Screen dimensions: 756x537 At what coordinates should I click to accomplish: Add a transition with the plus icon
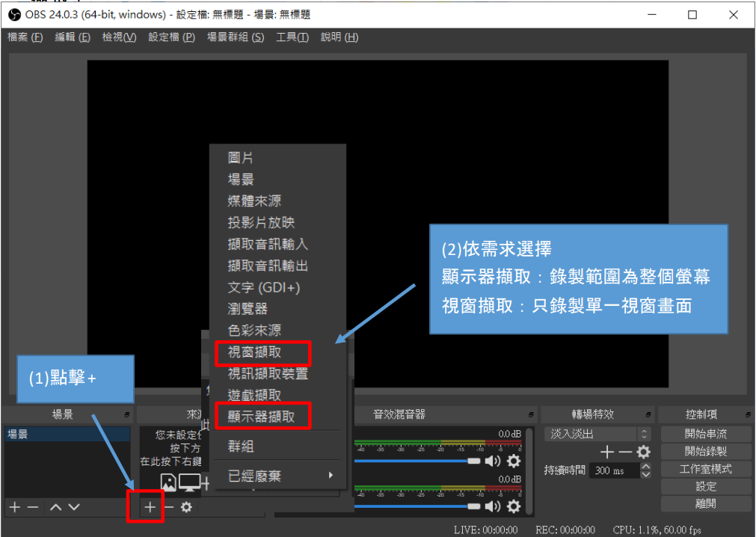[607, 452]
